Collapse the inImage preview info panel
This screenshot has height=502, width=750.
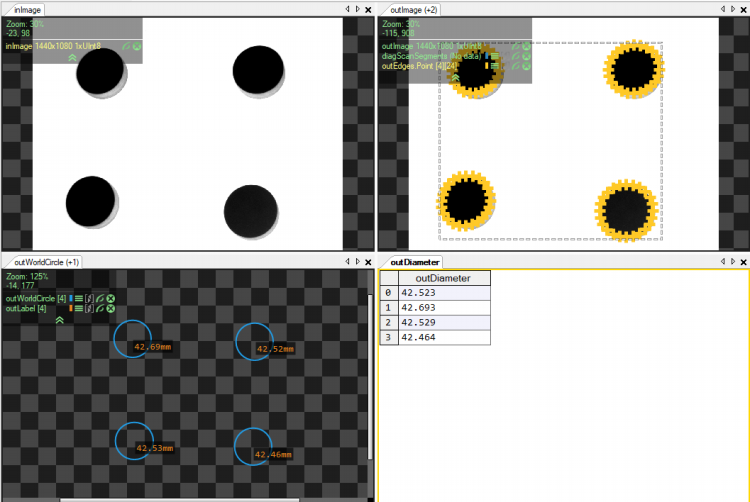click(x=72, y=58)
